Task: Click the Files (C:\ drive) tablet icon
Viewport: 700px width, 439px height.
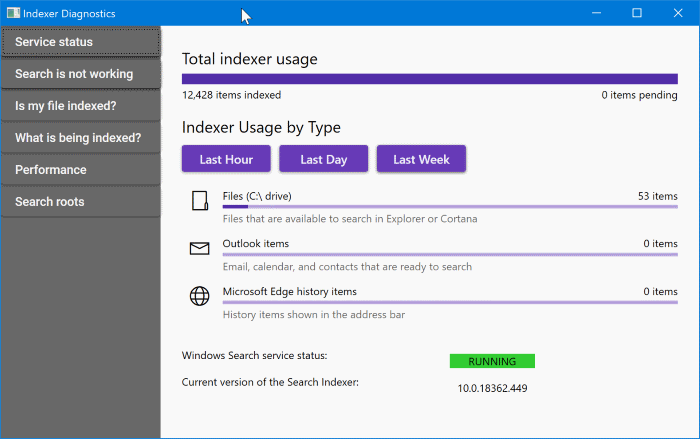Action: pyautogui.click(x=199, y=202)
